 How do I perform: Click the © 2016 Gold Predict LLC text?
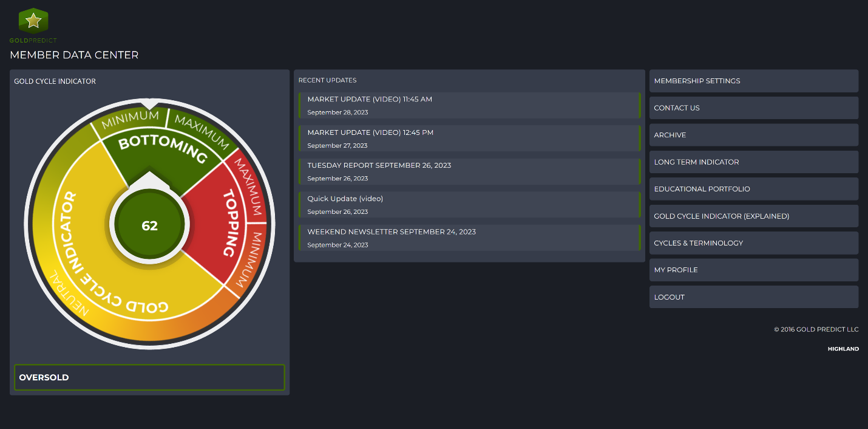[x=816, y=329]
